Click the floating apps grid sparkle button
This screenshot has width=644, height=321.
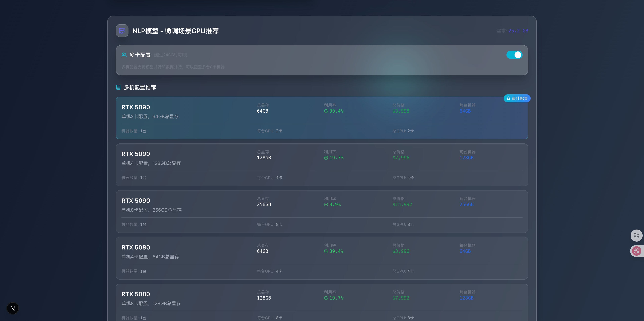point(636,236)
